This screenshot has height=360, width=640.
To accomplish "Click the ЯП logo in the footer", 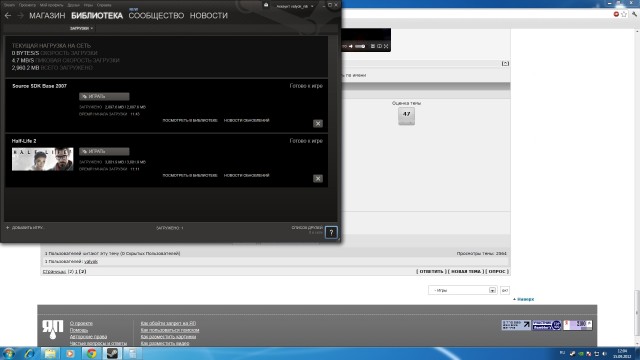I will tap(53, 329).
